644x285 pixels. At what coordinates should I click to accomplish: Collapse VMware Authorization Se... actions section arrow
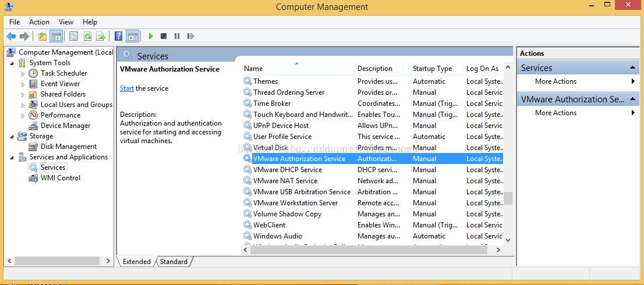coord(632,99)
